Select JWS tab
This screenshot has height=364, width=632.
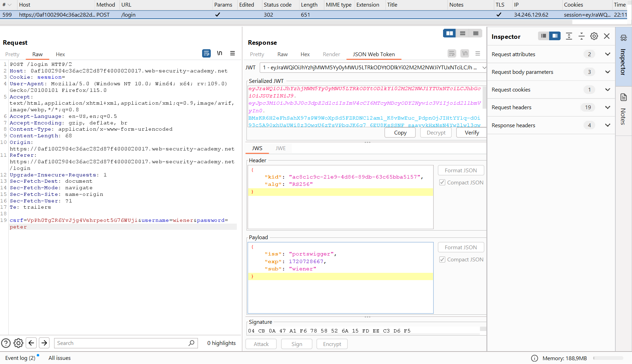(257, 148)
